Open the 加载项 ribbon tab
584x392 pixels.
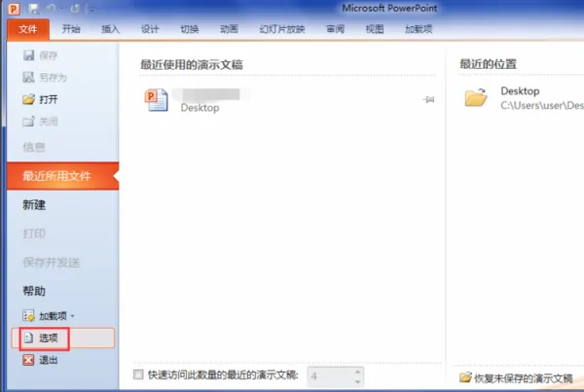coord(419,29)
